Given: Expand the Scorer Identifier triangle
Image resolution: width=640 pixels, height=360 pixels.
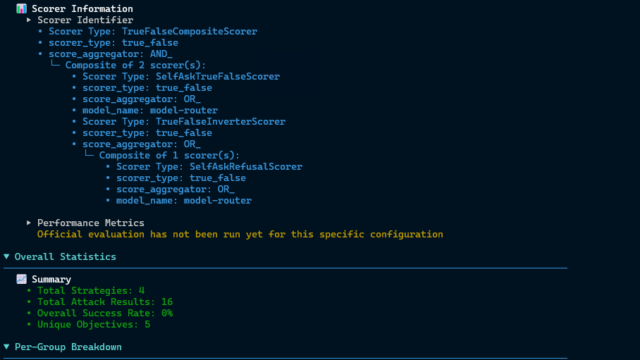Looking at the screenshot, I should (x=29, y=20).
